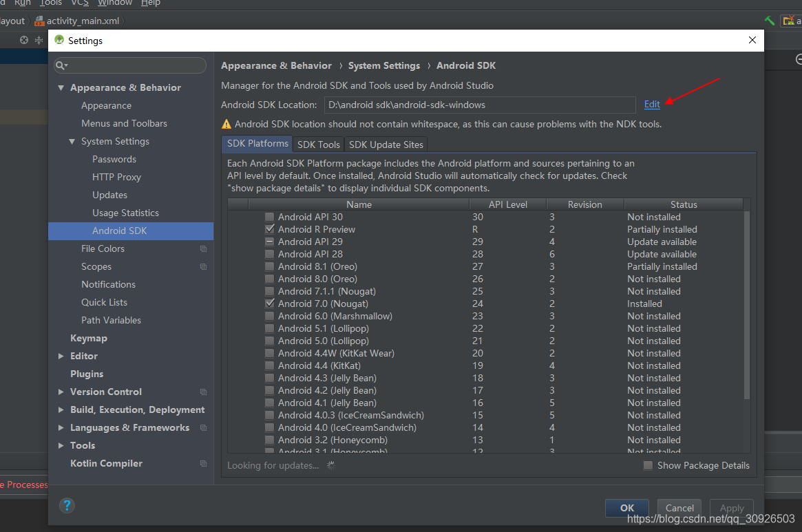Open the Tools menu in the IDE menu bar
The width and height of the screenshot is (802, 532).
pyautogui.click(x=51, y=3)
